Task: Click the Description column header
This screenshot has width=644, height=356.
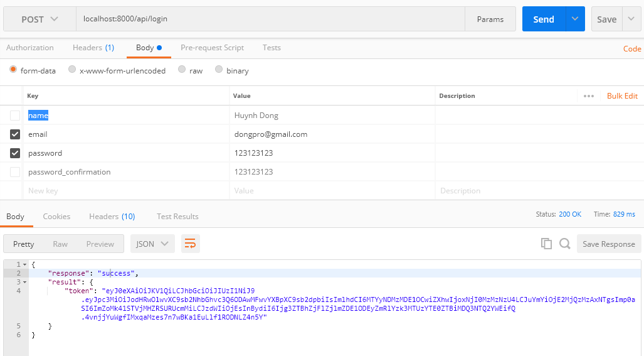Action: pyautogui.click(x=457, y=96)
